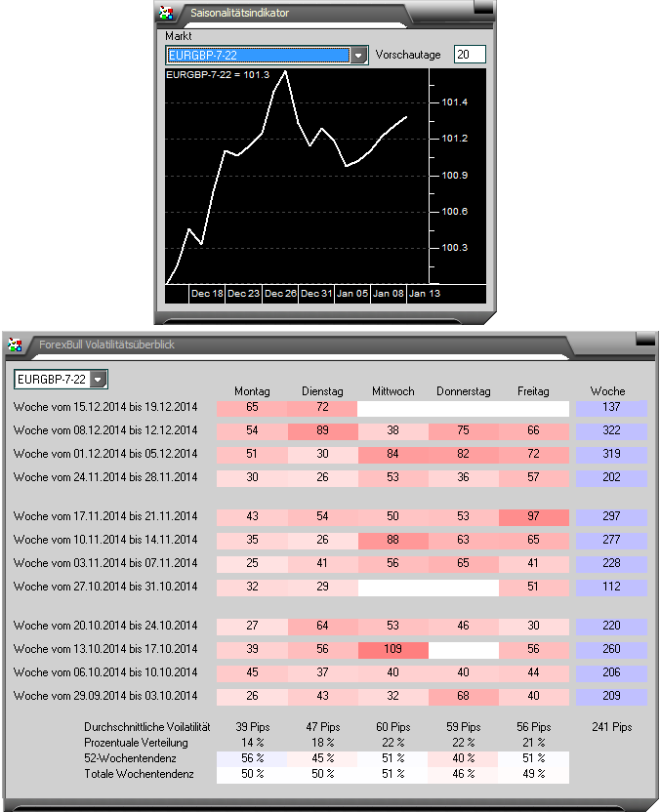Click the 100.3 price axis label

(x=454, y=248)
